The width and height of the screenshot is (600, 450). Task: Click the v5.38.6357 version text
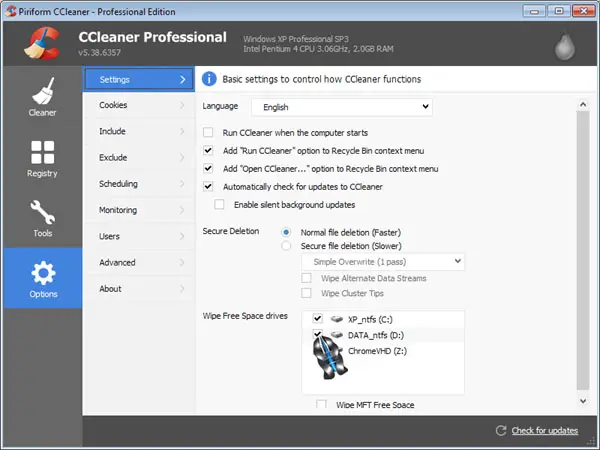99,52
